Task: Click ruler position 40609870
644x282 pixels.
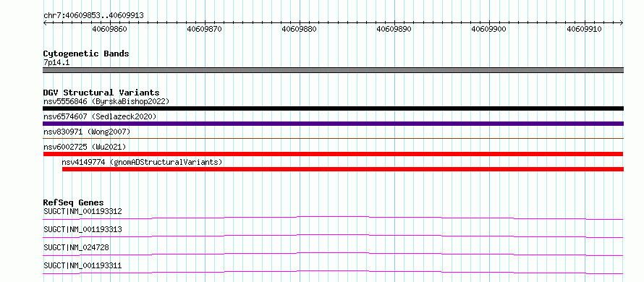Action: tap(205, 29)
